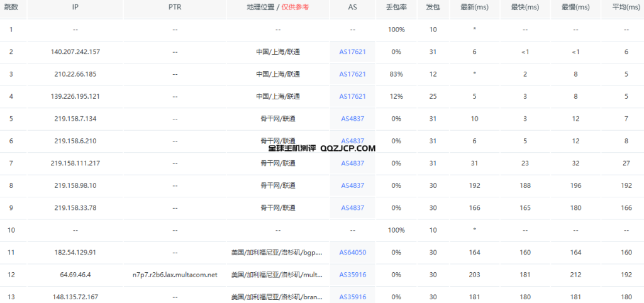Open AS4837 link in the 219.158.33.78 row
This screenshot has height=303, width=644.
pyautogui.click(x=352, y=207)
